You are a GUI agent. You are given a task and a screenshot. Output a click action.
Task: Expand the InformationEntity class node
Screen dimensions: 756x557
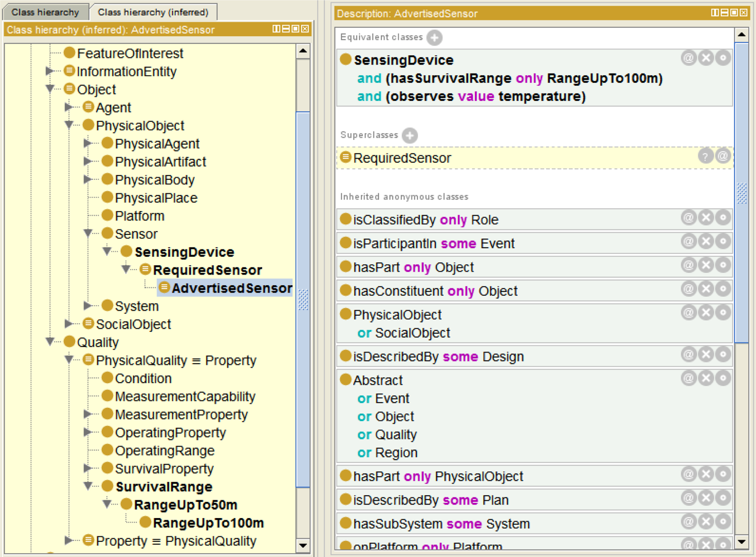50,71
